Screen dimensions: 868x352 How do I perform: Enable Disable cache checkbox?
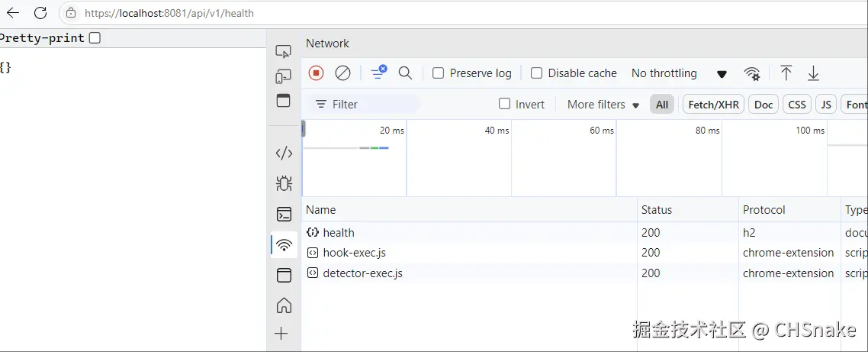536,73
